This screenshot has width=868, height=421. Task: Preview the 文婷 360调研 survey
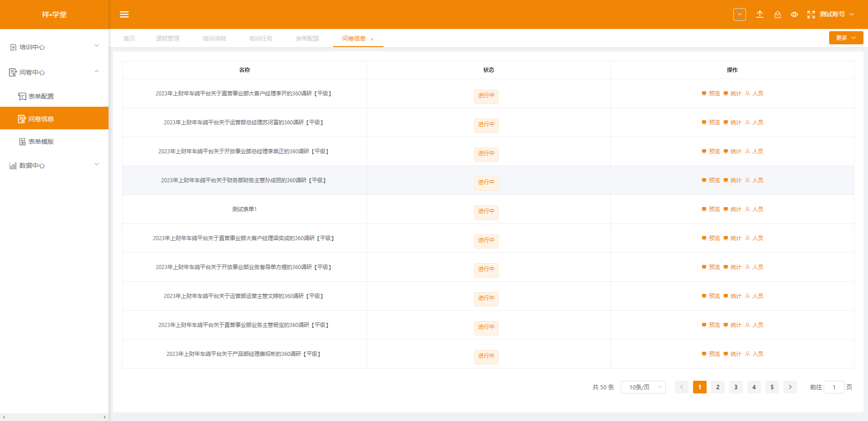[711, 296]
